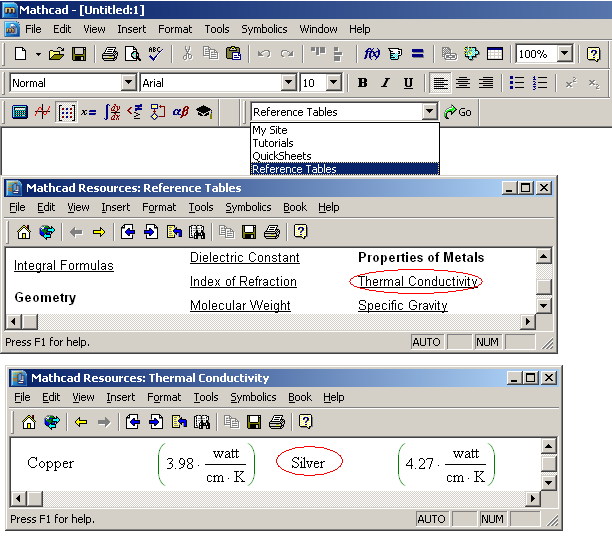Click the Open file folder icon
This screenshot has height=536, width=612.
(56, 54)
